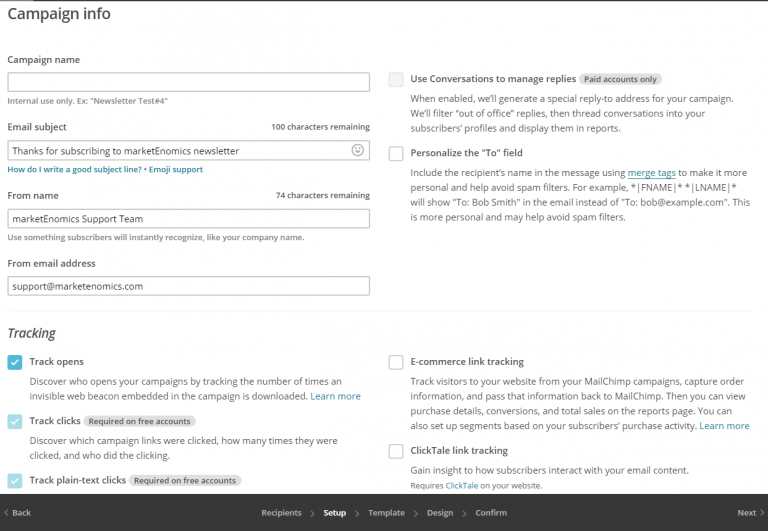This screenshot has width=768, height=531.
Task: Toggle the Track plain-text clicks checkbox
Action: [x=15, y=480]
